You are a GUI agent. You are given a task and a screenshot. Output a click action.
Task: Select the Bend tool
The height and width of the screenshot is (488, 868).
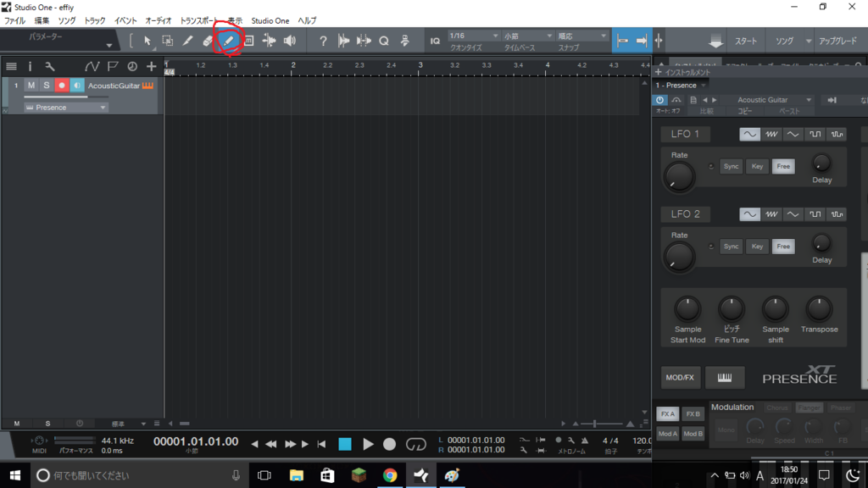269,41
